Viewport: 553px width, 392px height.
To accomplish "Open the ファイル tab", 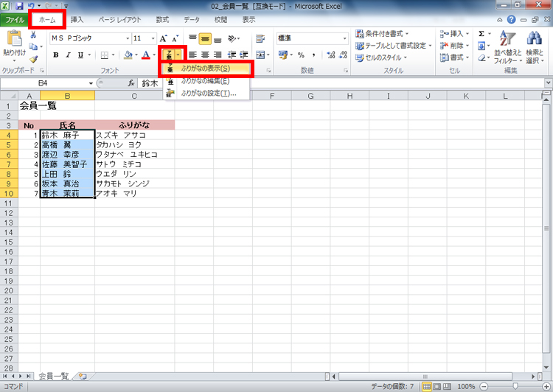I will (15, 20).
